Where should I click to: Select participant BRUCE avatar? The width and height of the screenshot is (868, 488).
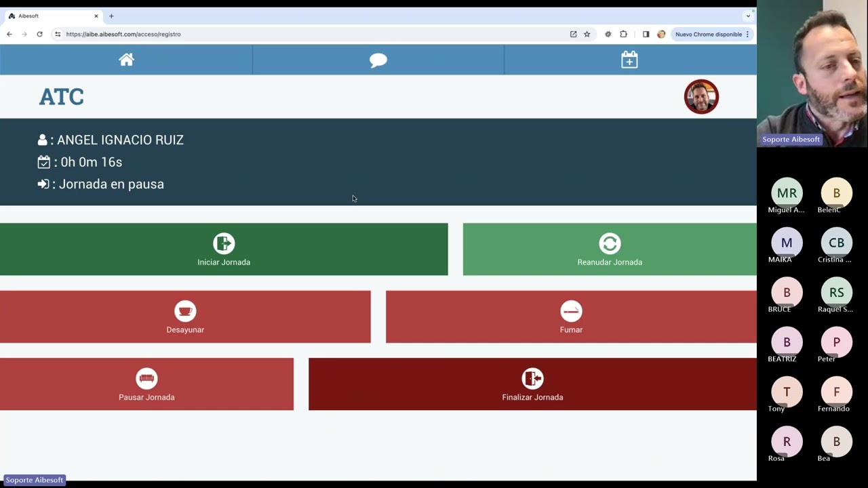(x=787, y=292)
